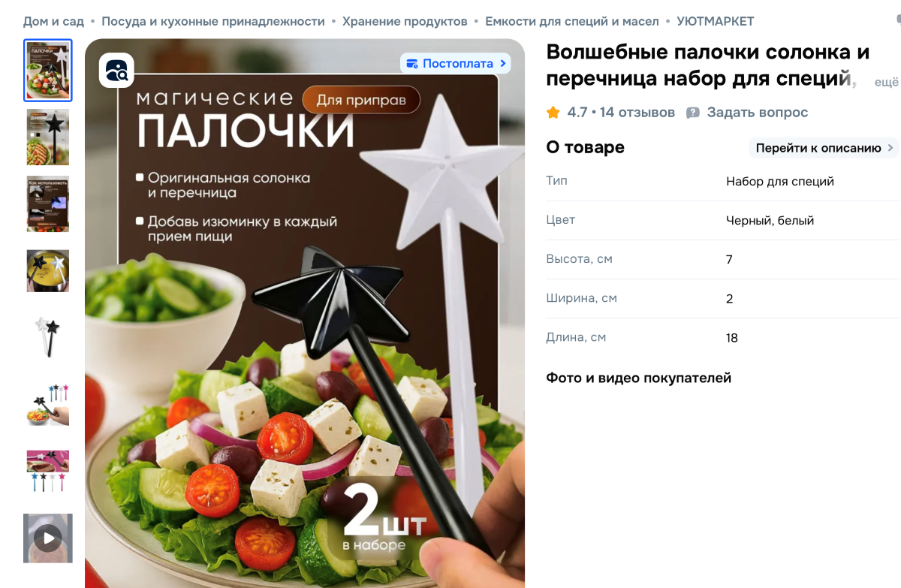The width and height of the screenshot is (901, 588).
Task: Open the 14 отзывов reviews link
Action: click(x=637, y=113)
